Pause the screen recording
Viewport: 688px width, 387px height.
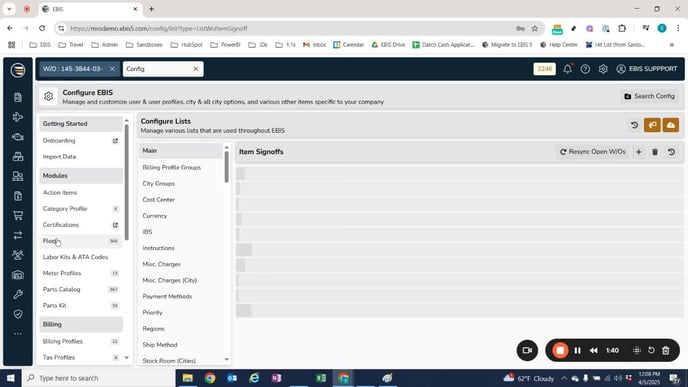click(x=577, y=350)
